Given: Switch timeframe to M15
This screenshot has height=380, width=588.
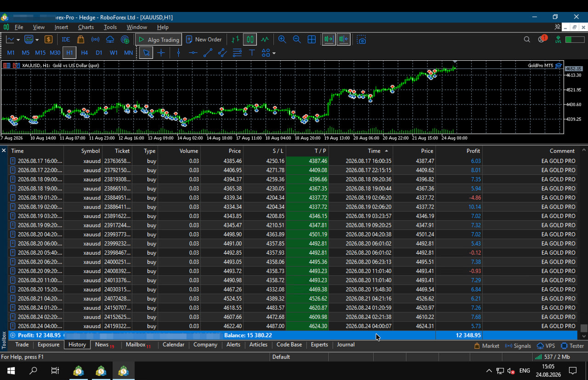Looking at the screenshot, I should (x=40, y=53).
